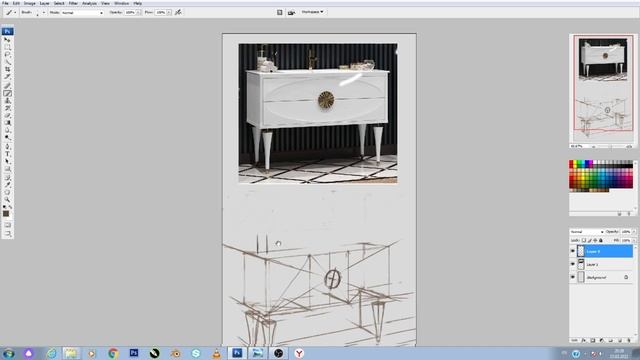
Task: Select the Notes tool
Action: (7, 178)
